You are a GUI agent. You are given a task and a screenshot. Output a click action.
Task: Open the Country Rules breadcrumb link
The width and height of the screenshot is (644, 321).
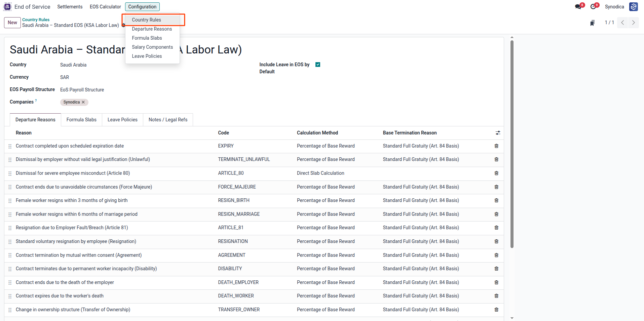tap(36, 20)
